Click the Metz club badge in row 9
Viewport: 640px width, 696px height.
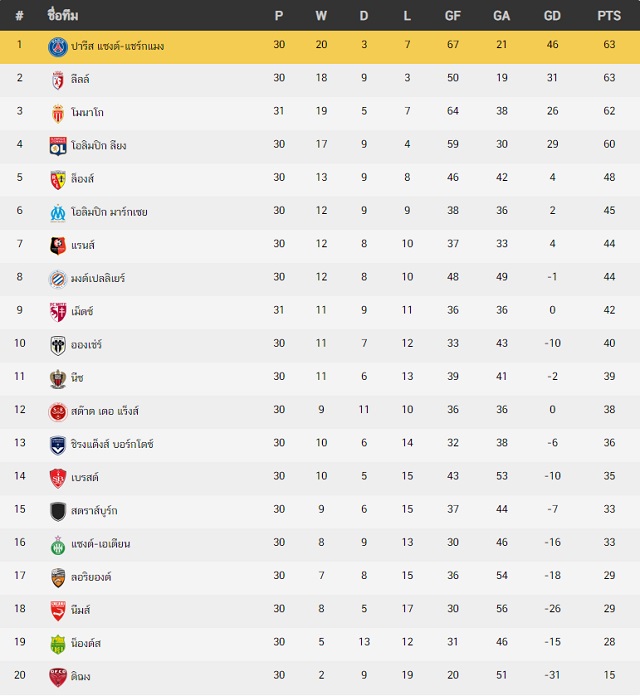click(58, 312)
